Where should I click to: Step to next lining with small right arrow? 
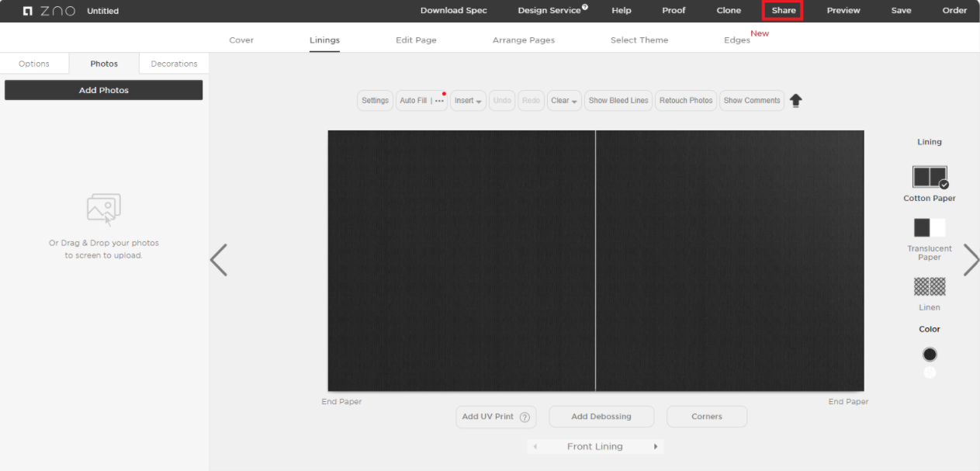click(x=656, y=447)
